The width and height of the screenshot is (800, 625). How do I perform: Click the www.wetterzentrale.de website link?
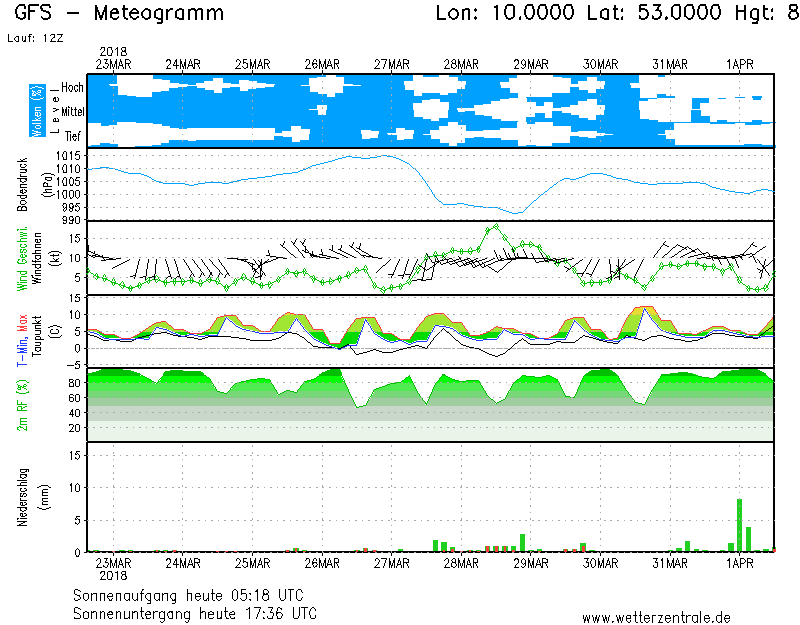point(656,617)
